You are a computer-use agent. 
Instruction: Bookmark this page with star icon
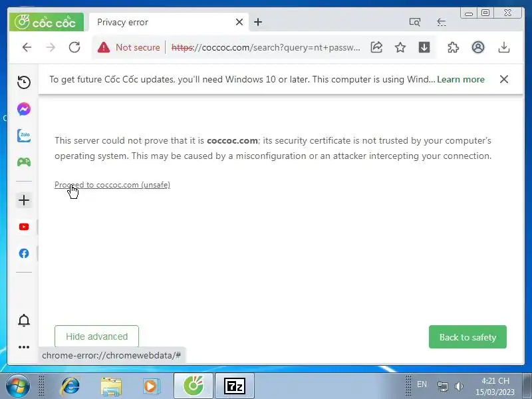point(400,47)
